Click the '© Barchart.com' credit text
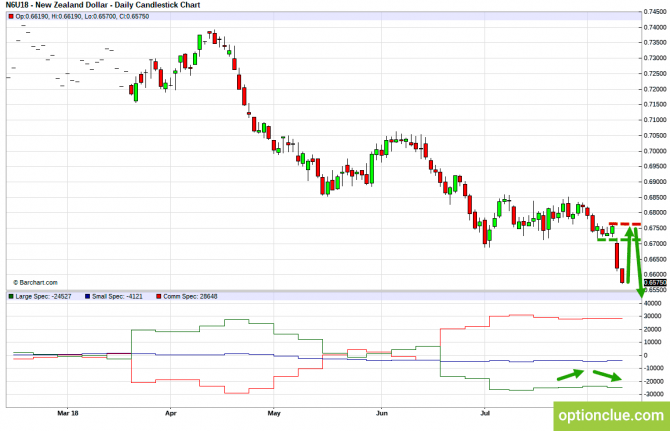Screen dimensions: 670x431 (x=35, y=283)
